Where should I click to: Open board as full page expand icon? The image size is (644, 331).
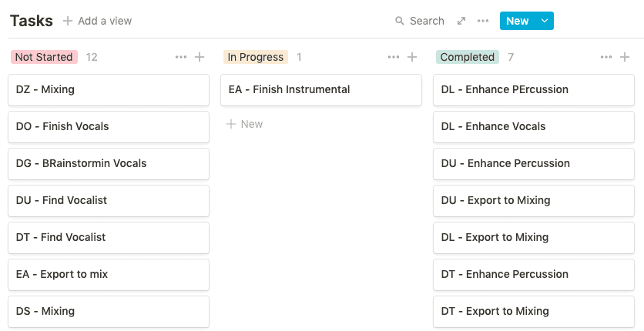pyautogui.click(x=461, y=21)
